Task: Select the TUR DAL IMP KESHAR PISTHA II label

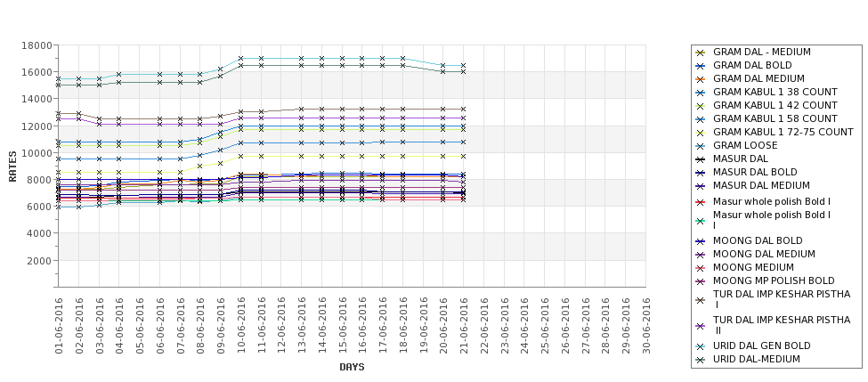Action: [x=782, y=325]
